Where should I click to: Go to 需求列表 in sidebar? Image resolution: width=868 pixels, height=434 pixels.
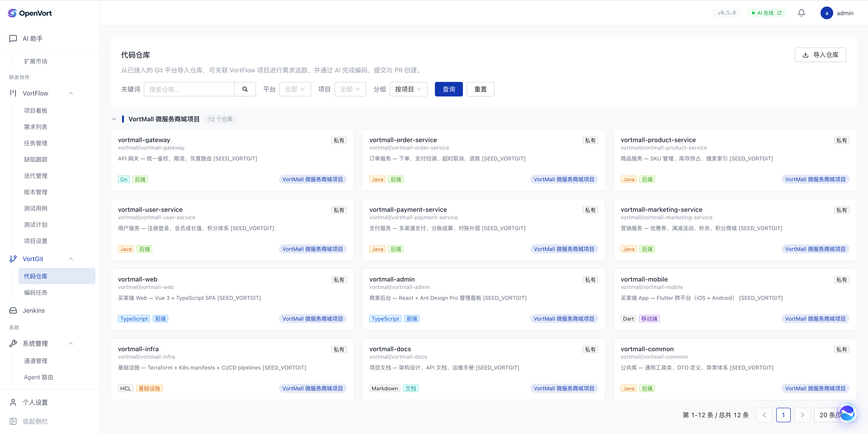point(36,127)
